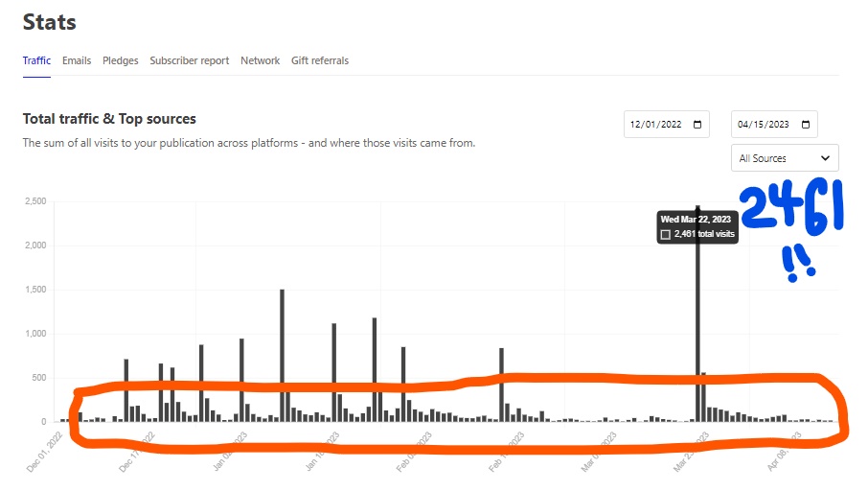
Task: Click the 12/01/2022 start date field
Action: click(667, 125)
